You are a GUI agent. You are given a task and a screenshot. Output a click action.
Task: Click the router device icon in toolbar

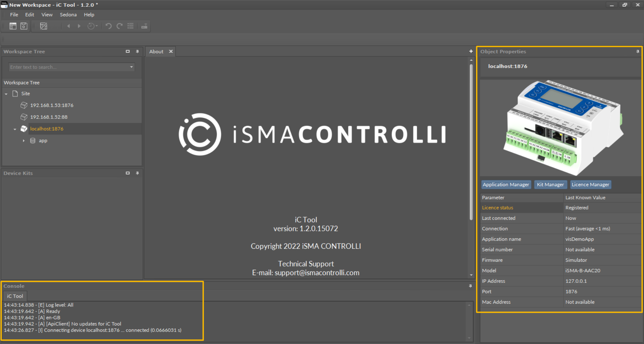[x=144, y=26]
